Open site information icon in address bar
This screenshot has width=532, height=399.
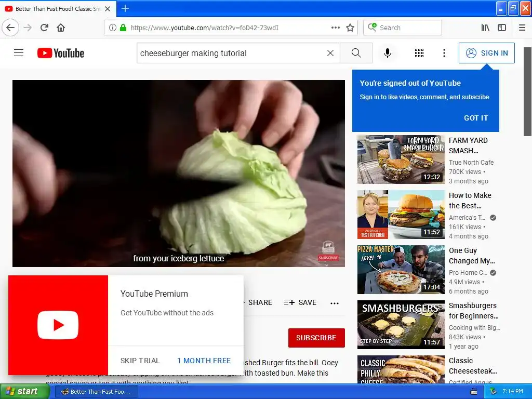(113, 28)
